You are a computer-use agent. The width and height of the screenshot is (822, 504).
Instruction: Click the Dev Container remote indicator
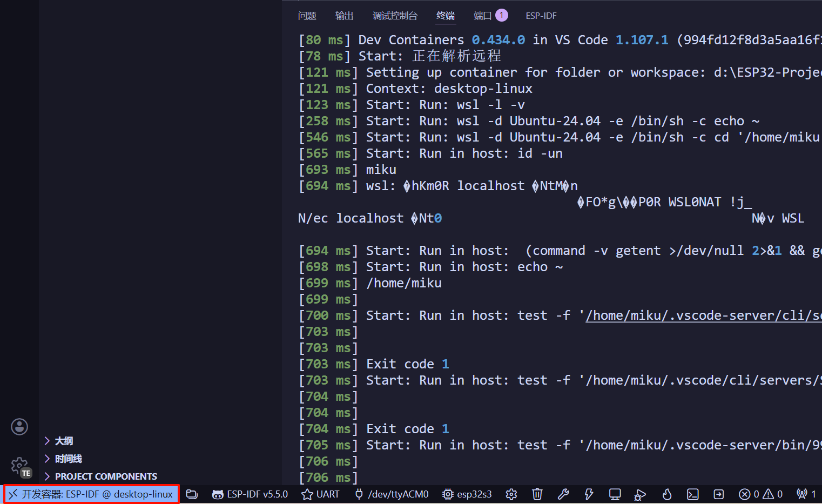pos(91,494)
